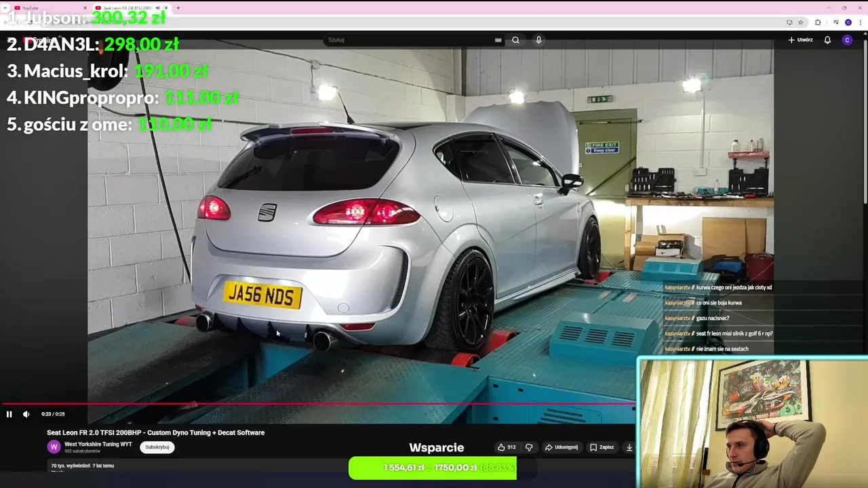Open the on-screen keyboard icon in search
Viewport: 868px width, 488px height.
498,40
